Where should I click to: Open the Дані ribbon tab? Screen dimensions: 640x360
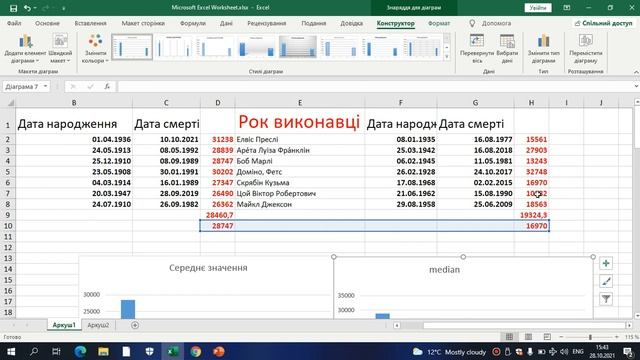pyautogui.click(x=226, y=23)
